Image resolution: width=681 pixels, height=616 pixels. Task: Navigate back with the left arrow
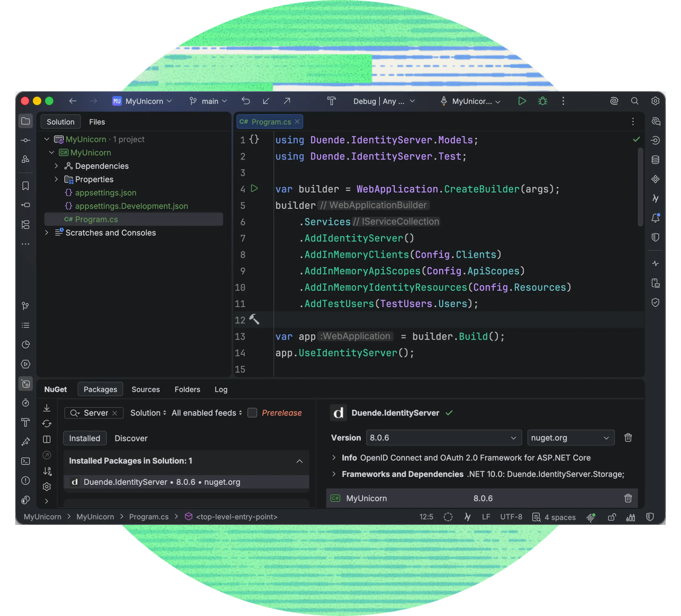click(x=73, y=101)
